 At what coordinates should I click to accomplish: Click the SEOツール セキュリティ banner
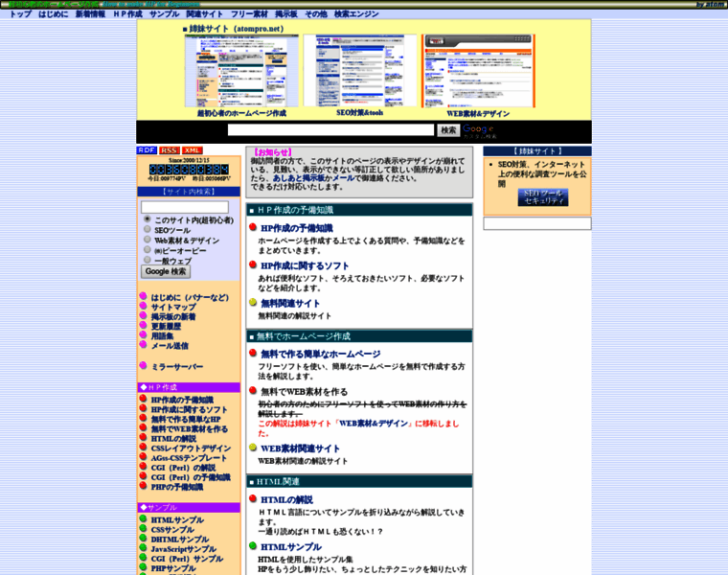point(543,196)
